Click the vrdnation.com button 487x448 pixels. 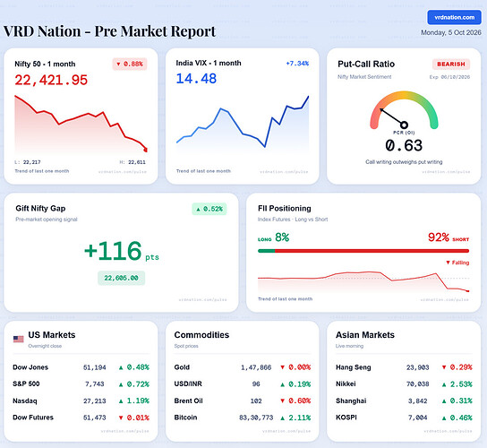click(x=454, y=17)
